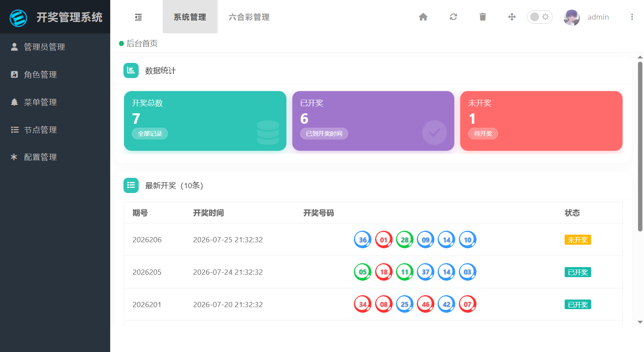Click the fullscreen arrows icon
This screenshot has width=644, height=352.
click(x=512, y=17)
